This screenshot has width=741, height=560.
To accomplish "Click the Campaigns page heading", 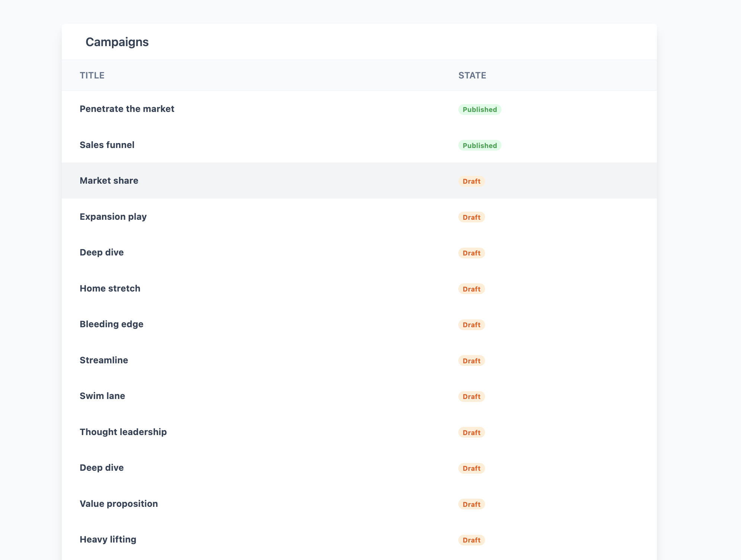I will pos(117,42).
